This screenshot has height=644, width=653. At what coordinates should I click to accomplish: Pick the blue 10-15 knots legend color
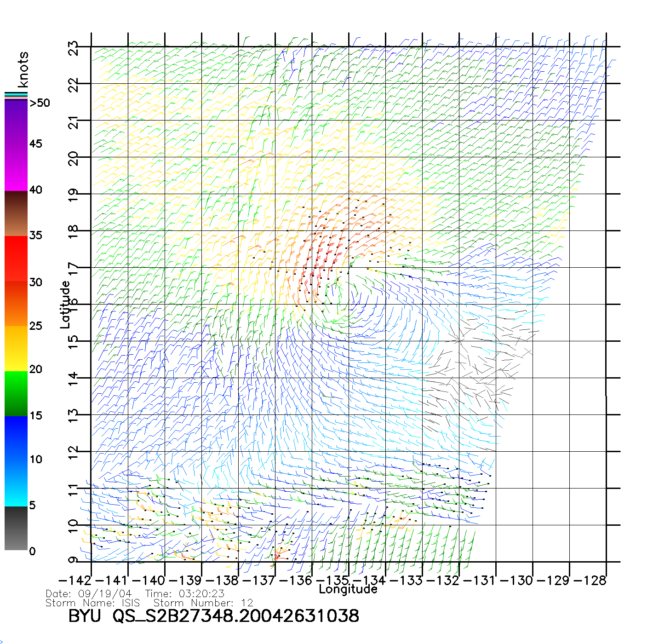[16, 437]
